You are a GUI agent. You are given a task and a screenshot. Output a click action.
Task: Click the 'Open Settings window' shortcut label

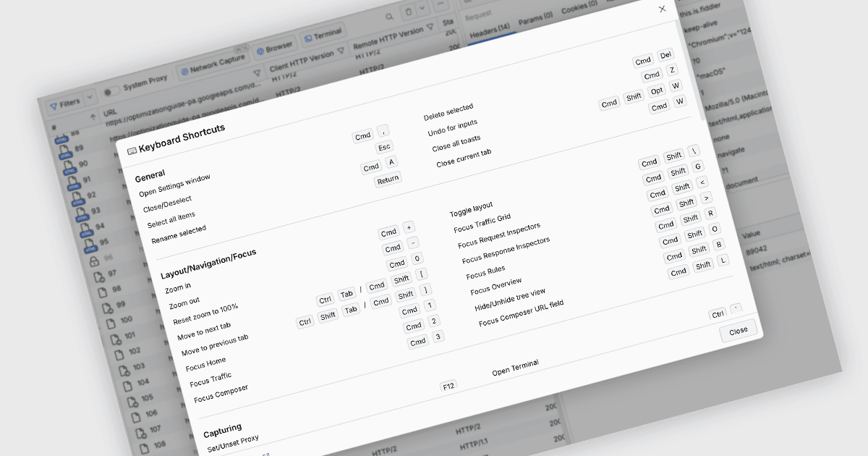tap(175, 185)
